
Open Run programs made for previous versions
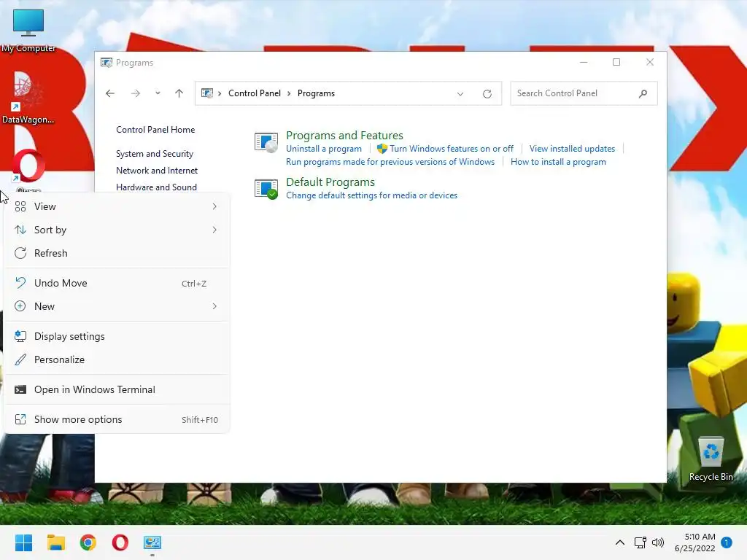(390, 162)
